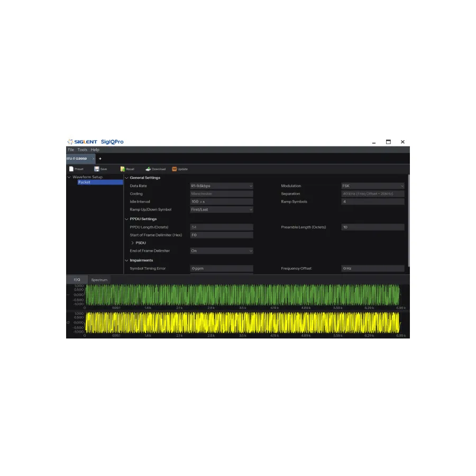Switch Coding away from Manchester

click(221, 193)
